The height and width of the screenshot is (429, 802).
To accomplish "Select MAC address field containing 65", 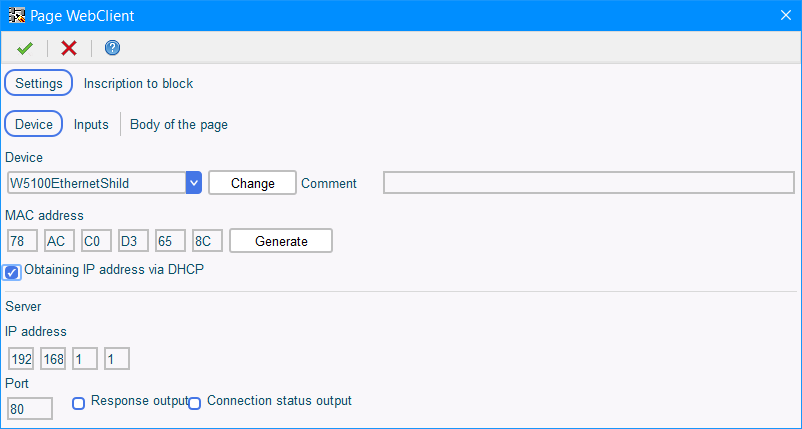I will click(170, 241).
